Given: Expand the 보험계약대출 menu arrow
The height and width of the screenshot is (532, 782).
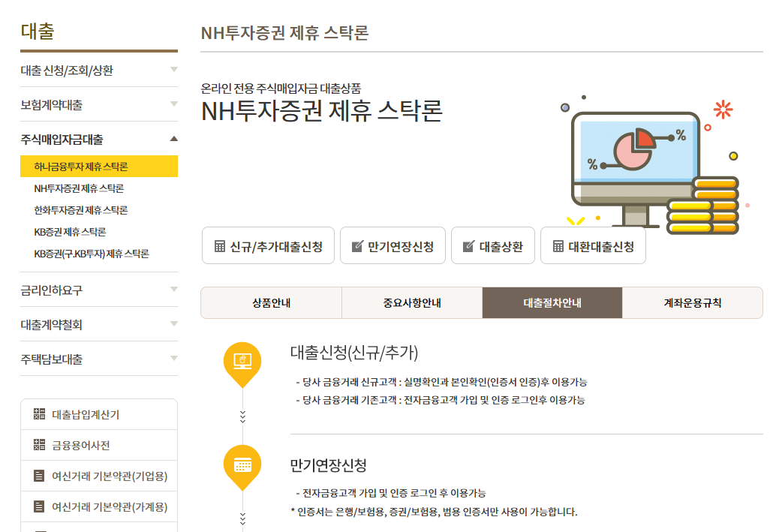Looking at the screenshot, I should click(x=173, y=104).
